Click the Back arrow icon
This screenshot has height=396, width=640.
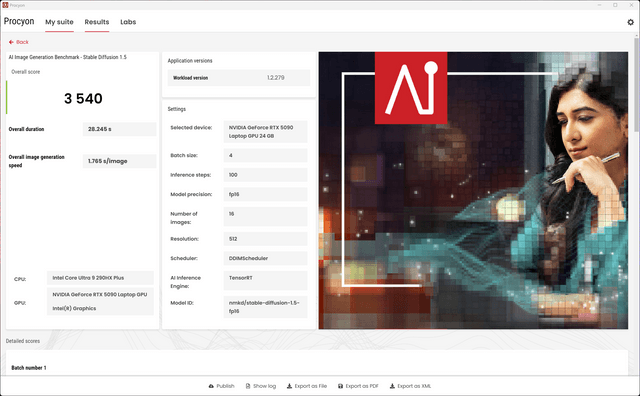tap(11, 42)
